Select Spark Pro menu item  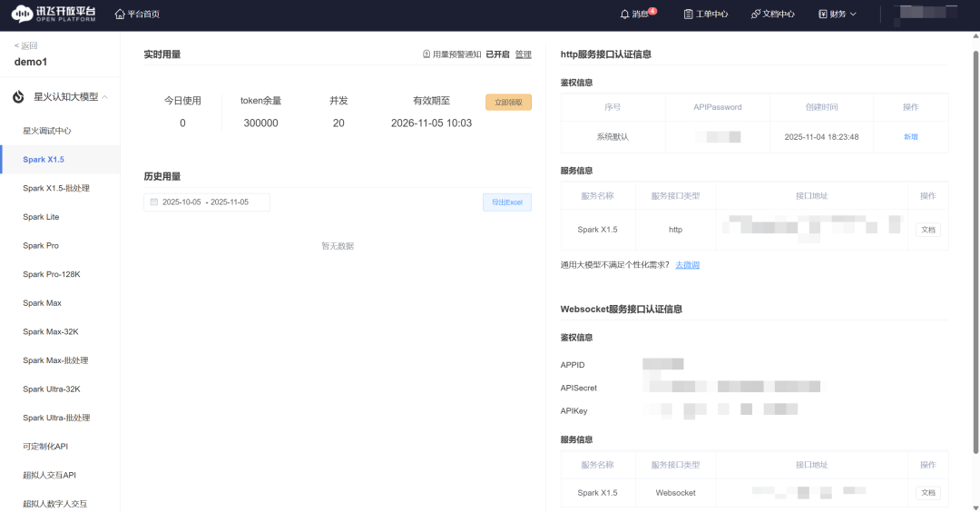(x=41, y=246)
